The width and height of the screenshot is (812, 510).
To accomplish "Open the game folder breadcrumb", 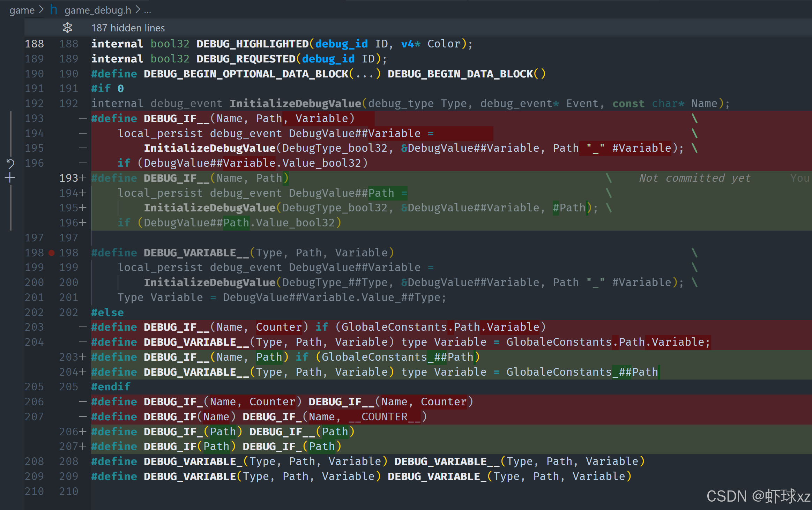I will [22, 10].
